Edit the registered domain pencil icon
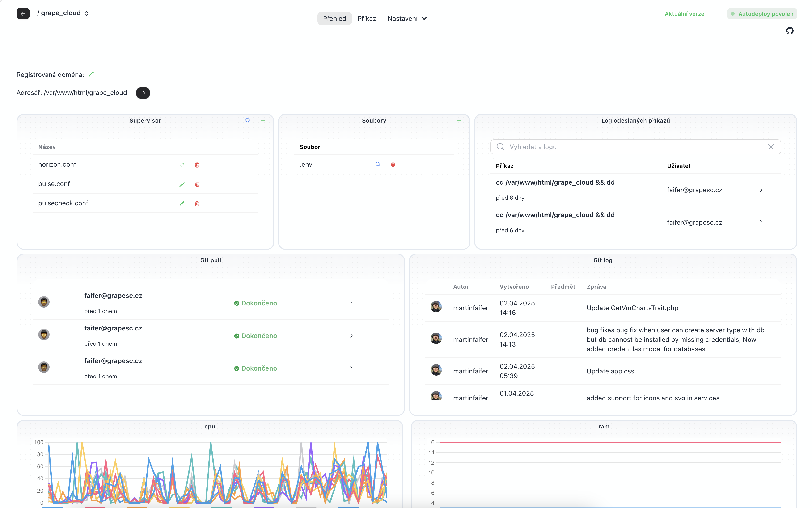Screen dimensions: 812x508 91,74
